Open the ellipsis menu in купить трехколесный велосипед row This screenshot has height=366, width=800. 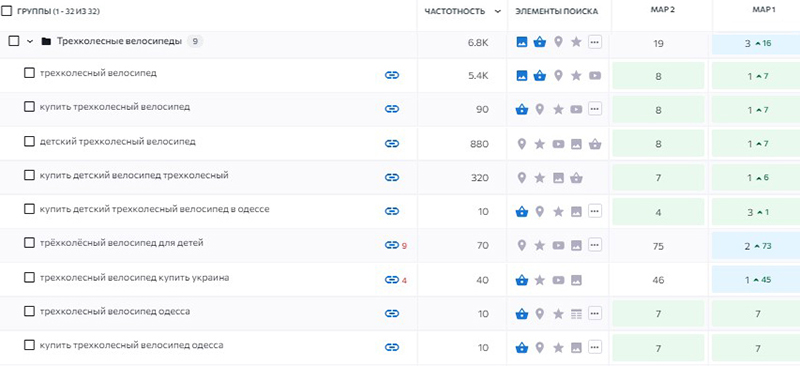pyautogui.click(x=594, y=109)
